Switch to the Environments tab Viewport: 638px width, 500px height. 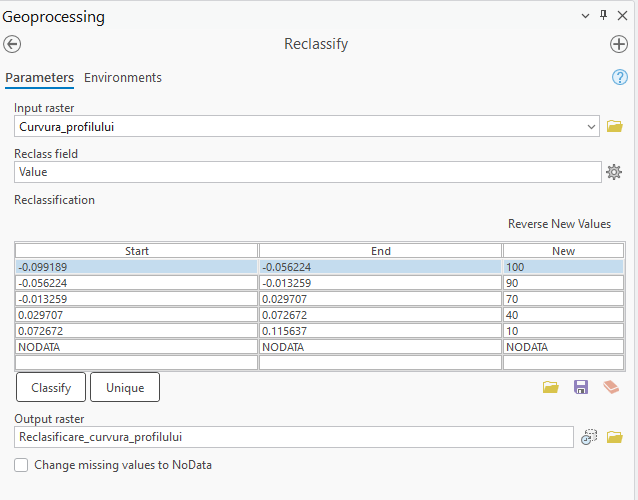[122, 78]
